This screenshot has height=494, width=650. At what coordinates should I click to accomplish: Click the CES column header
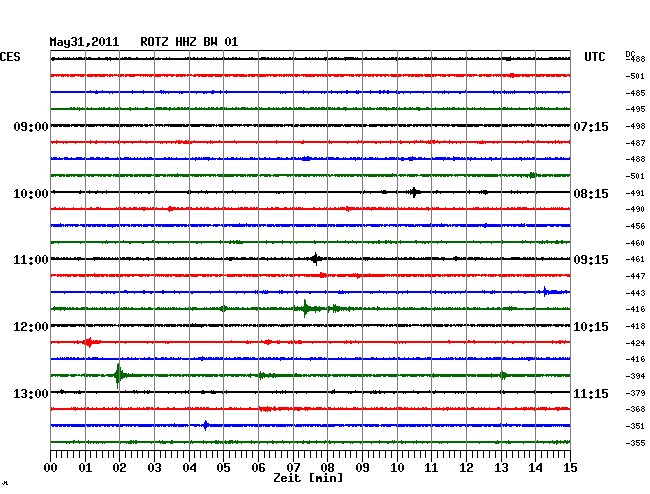pyautogui.click(x=10, y=57)
